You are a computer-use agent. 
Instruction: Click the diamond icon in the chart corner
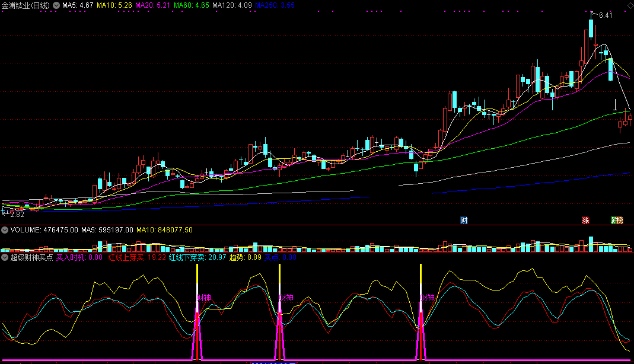pos(630,5)
